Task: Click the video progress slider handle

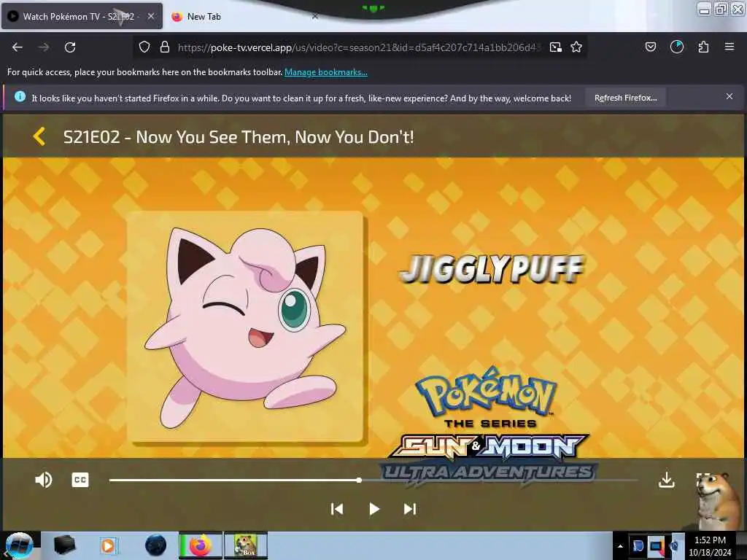Action: (359, 480)
